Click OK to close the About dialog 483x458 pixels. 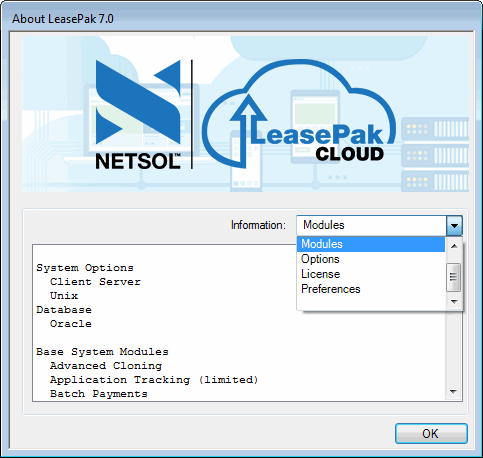click(x=431, y=434)
